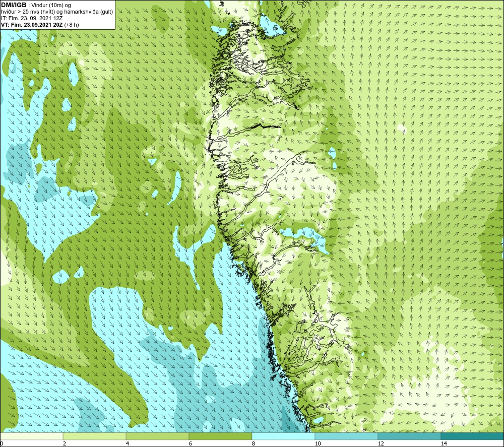Click the 'hviður > 25 m/s (hvítt)' legend line
Image resolution: width=504 pixels, height=447 pixels.
(57, 12)
